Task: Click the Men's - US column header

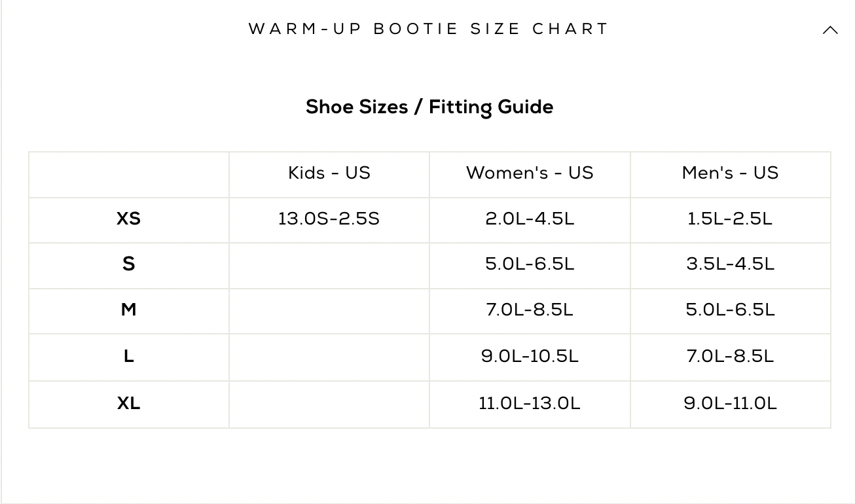Action: 730,173
